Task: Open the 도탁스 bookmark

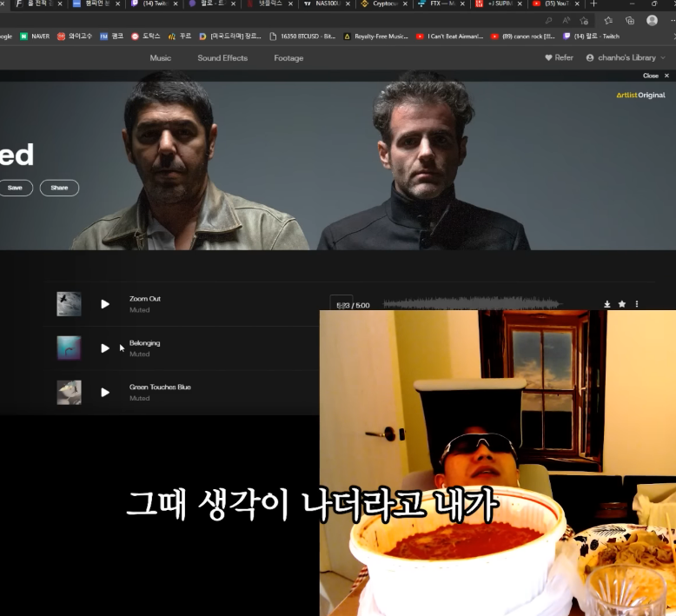Action: [x=146, y=36]
